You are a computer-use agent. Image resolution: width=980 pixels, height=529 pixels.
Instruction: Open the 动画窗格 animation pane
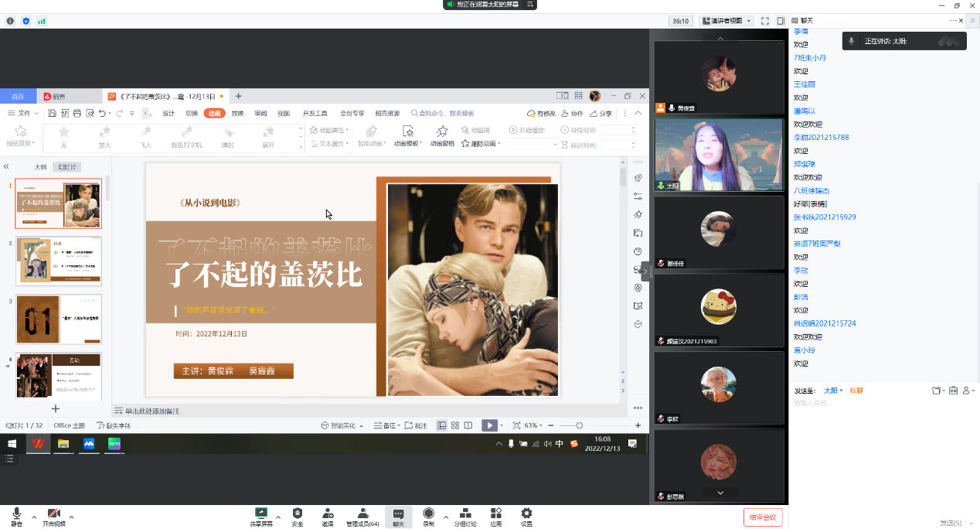pyautogui.click(x=442, y=136)
